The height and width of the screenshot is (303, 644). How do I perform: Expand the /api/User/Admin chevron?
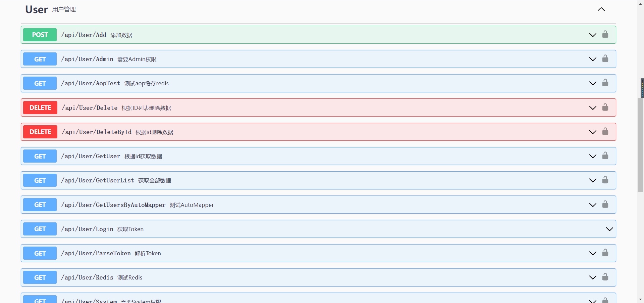(593, 59)
